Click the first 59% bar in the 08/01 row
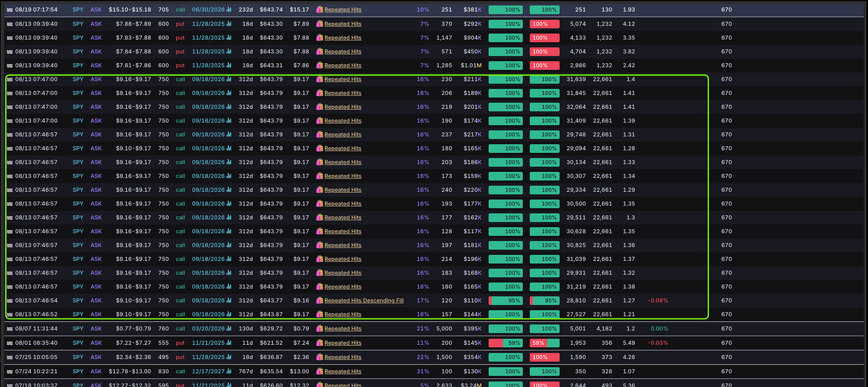This screenshot has width=868, height=387. pyautogui.click(x=506, y=343)
